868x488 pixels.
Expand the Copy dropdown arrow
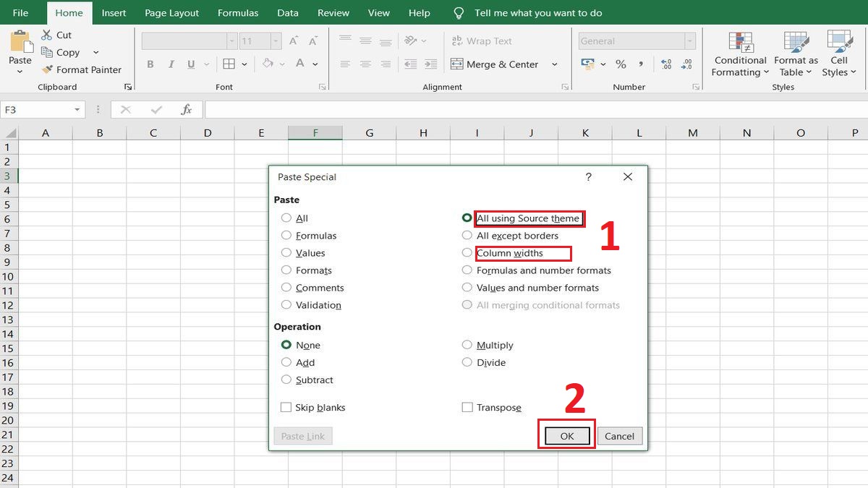tap(95, 52)
